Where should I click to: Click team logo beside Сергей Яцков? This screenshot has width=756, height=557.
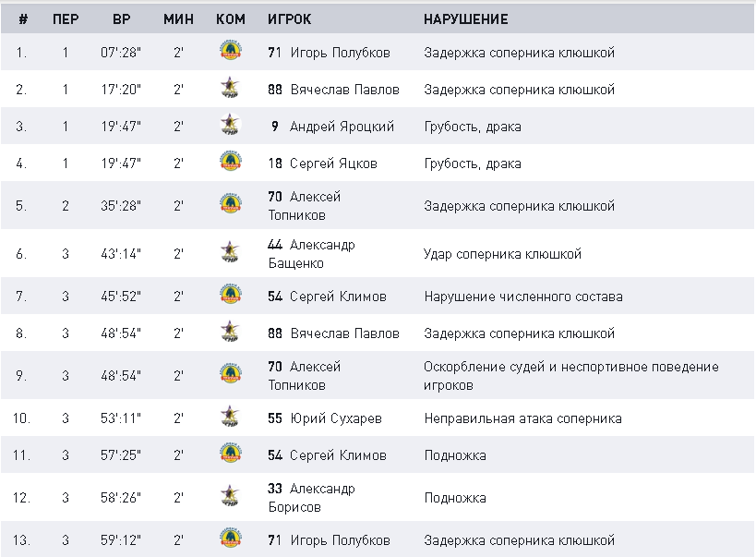[x=231, y=162]
